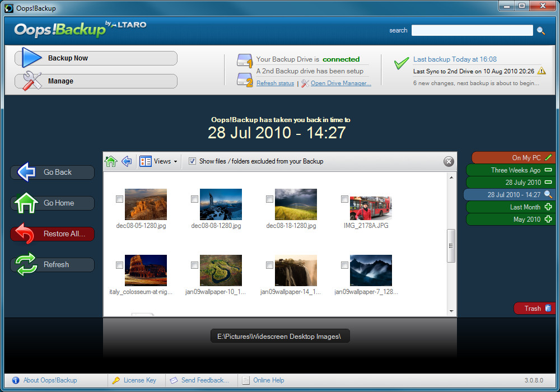The image size is (560, 392).
Task: Check the box for jan09wallpaper-7_128...
Action: point(344,265)
